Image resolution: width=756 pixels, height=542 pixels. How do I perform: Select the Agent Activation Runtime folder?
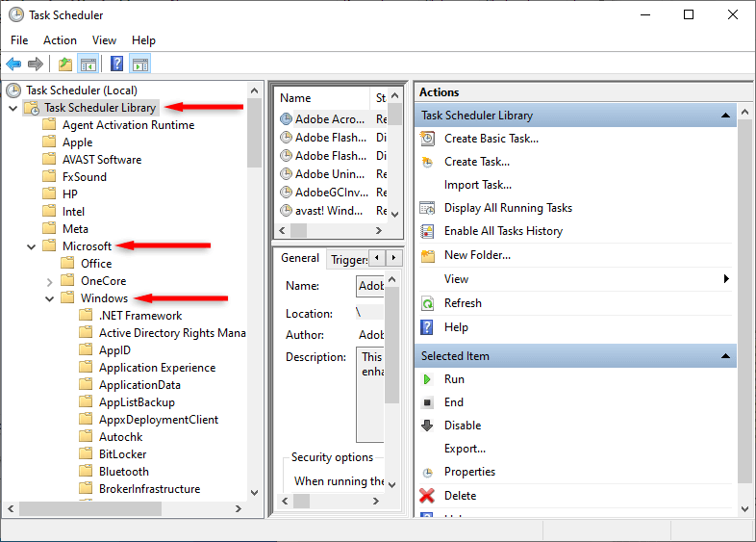128,125
